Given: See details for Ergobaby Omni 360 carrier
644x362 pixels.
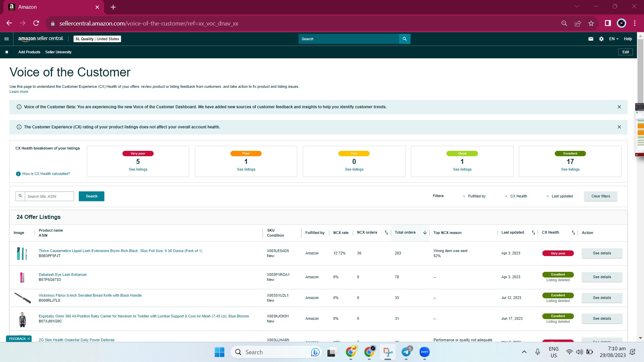Looking at the screenshot, I should click(602, 319).
